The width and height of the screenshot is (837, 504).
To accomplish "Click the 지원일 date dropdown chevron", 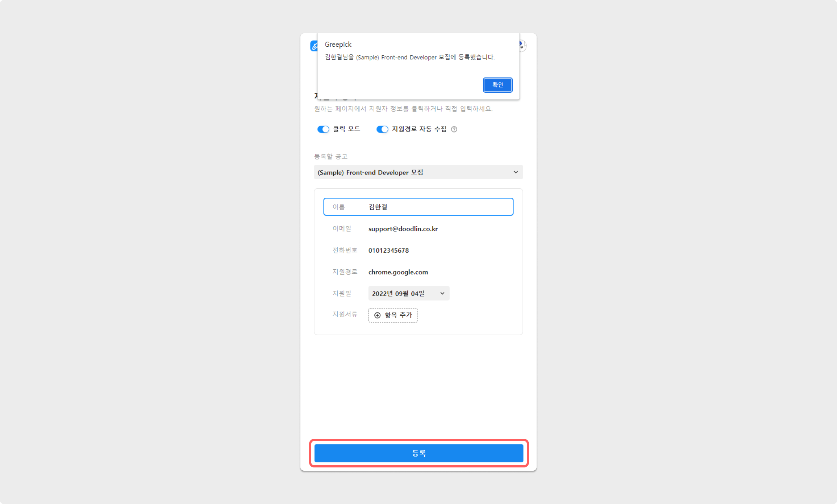I will pos(442,293).
